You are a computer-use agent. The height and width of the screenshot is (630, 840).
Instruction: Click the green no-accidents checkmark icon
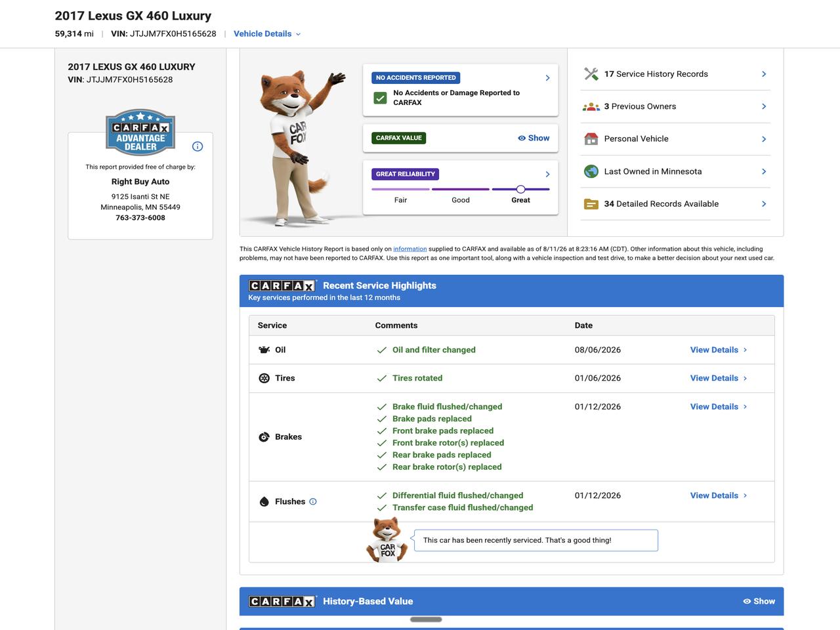click(x=380, y=98)
